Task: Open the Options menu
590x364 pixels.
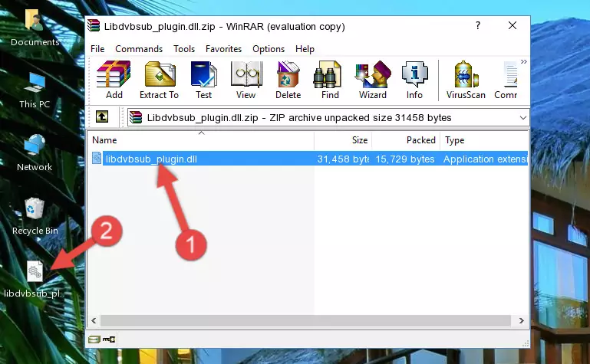Action: coord(269,49)
